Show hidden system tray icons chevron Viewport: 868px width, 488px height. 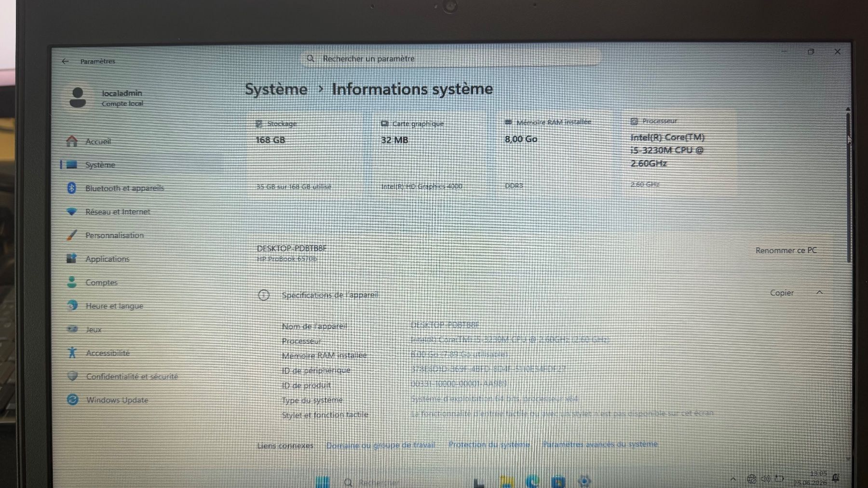[x=733, y=479]
